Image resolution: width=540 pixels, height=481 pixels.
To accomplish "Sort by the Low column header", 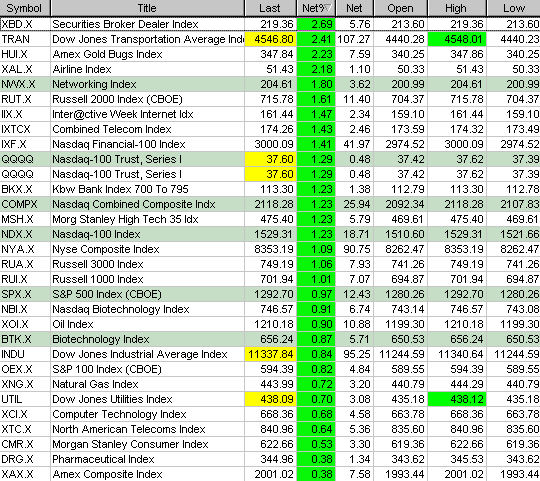I will (x=513, y=8).
